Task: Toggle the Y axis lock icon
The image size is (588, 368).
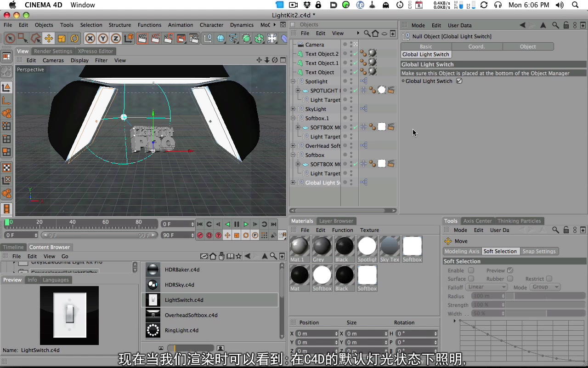Action: (x=102, y=38)
